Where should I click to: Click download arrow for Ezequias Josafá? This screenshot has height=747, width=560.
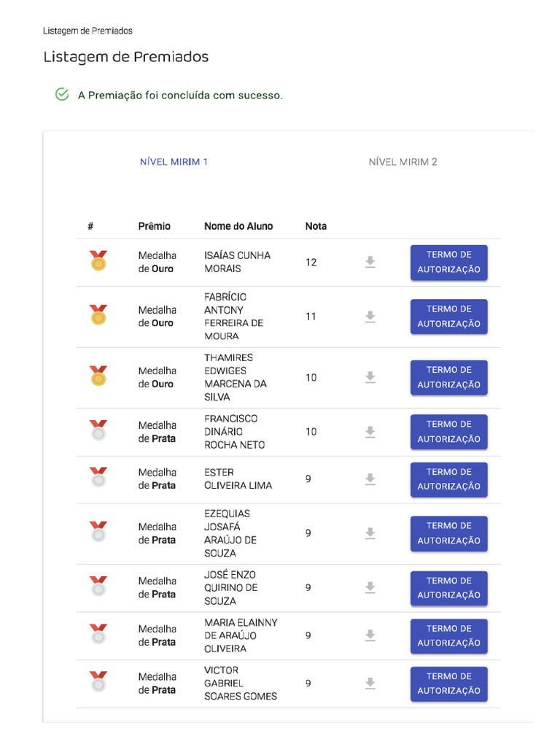point(370,533)
